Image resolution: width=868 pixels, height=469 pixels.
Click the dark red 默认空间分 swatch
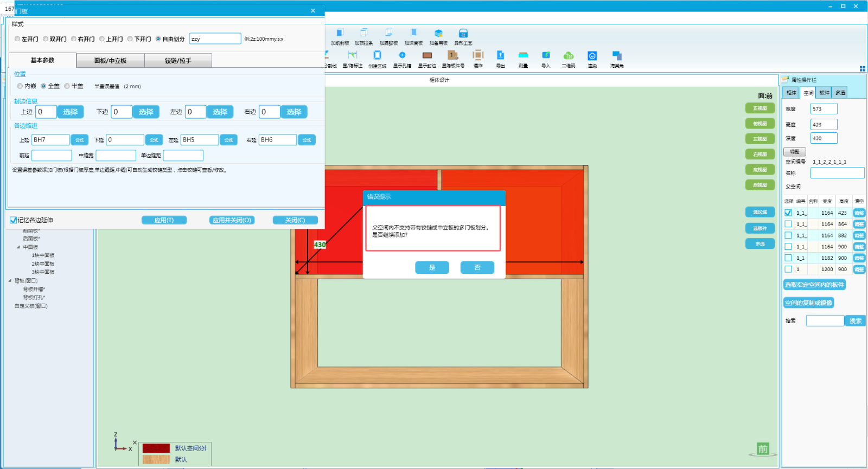click(x=156, y=448)
